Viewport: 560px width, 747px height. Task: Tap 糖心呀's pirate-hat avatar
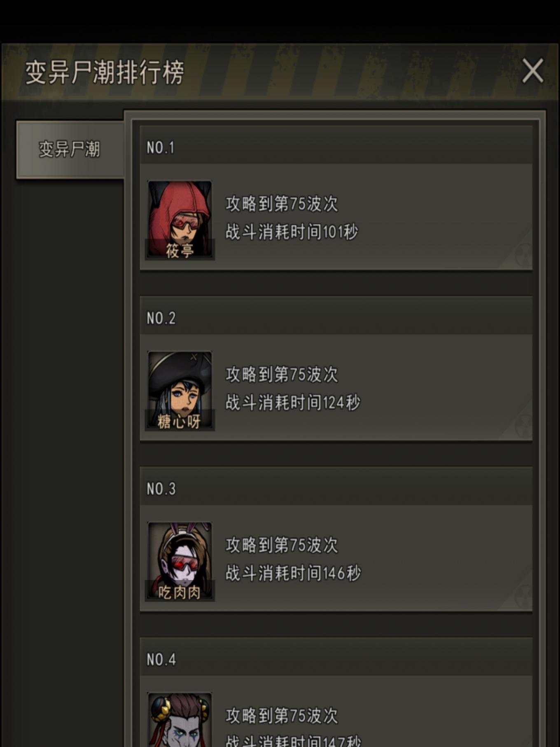180,391
